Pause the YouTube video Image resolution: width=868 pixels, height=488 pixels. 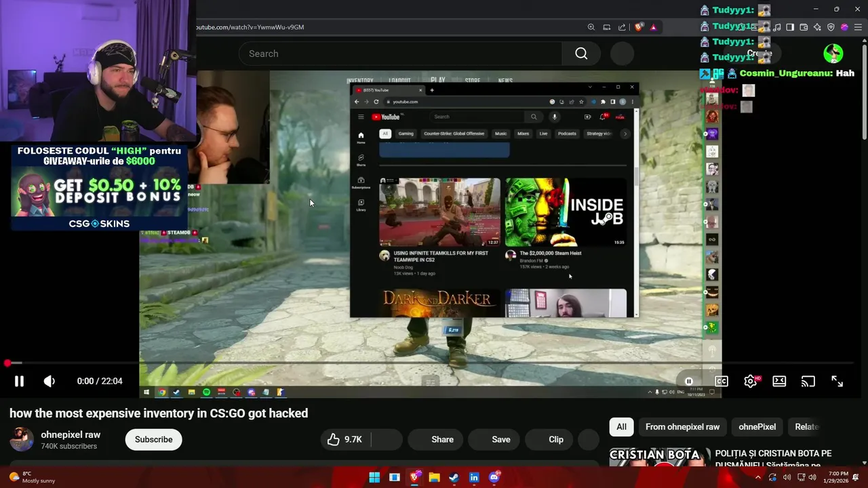[x=19, y=381]
